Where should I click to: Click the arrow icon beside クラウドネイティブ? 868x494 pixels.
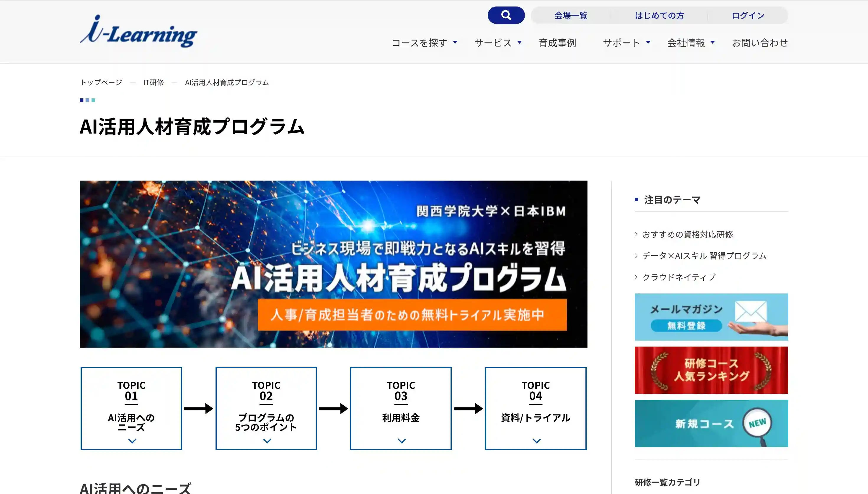[636, 277]
